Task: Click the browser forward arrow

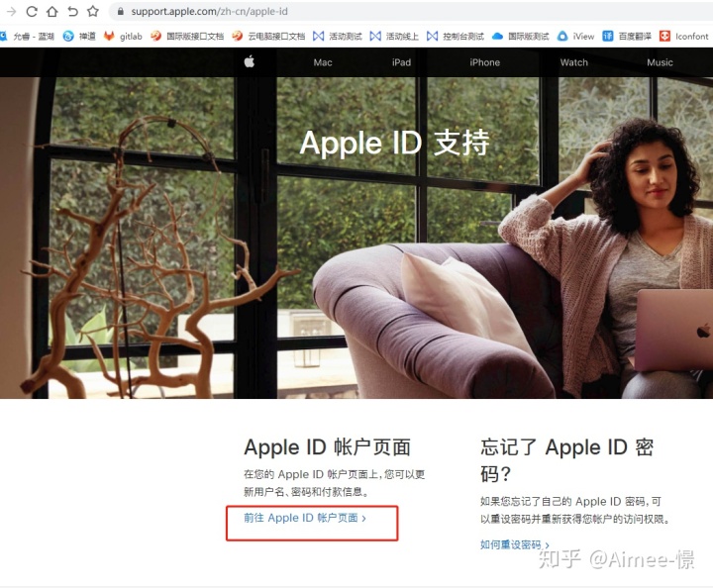Action: click(x=11, y=11)
